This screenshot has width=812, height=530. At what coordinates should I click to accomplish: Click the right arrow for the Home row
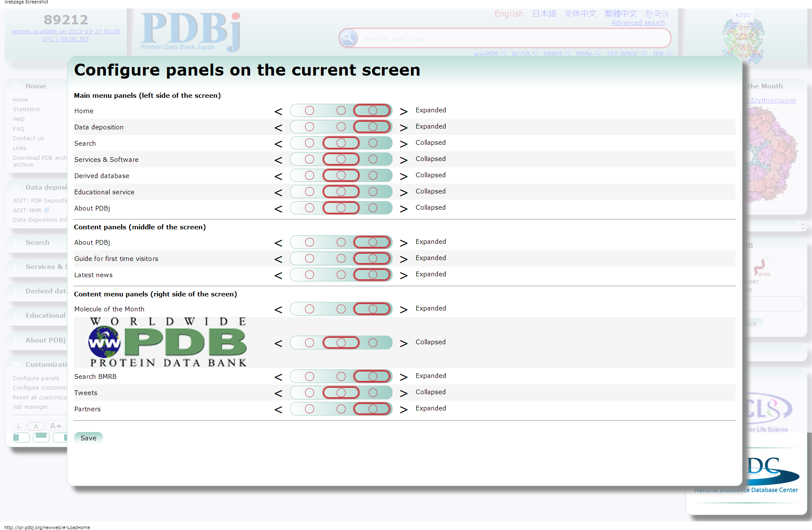click(x=404, y=111)
